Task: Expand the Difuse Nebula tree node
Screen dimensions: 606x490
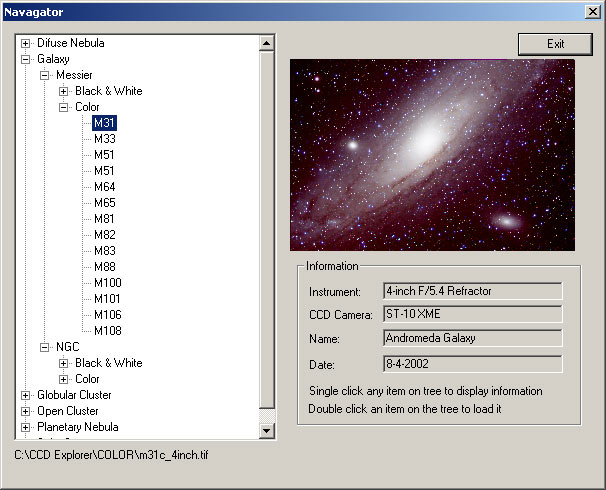Action: 26,43
